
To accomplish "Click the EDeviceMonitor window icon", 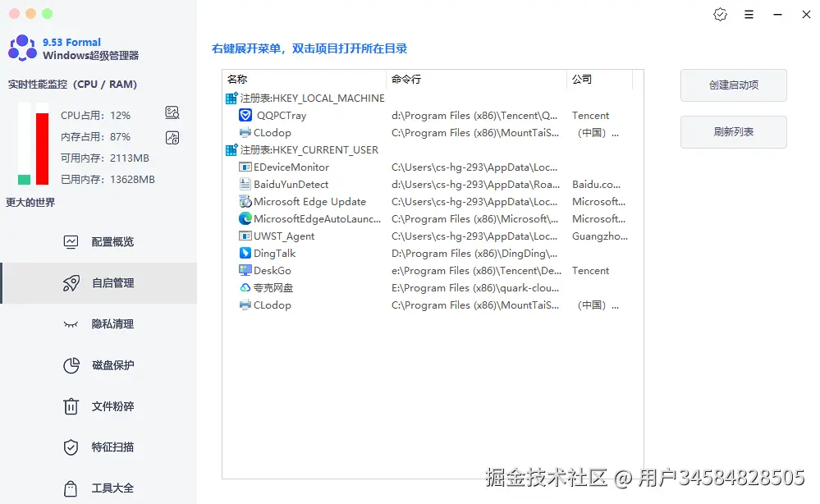I will pos(245,167).
